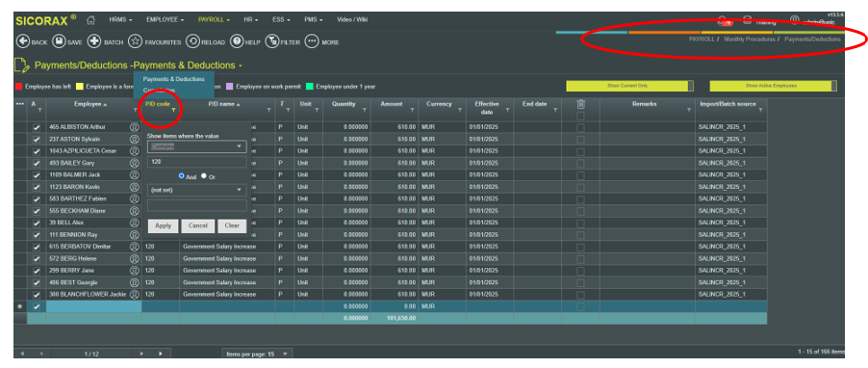The width and height of the screenshot is (868, 368).
Task: Select the And radio button in filter
Action: (181, 175)
